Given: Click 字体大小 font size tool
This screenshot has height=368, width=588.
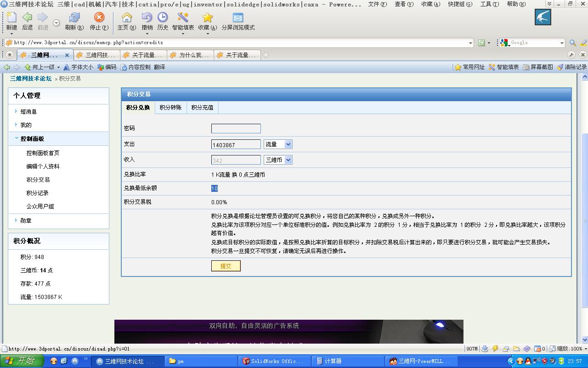Looking at the screenshot, I should (79, 67).
